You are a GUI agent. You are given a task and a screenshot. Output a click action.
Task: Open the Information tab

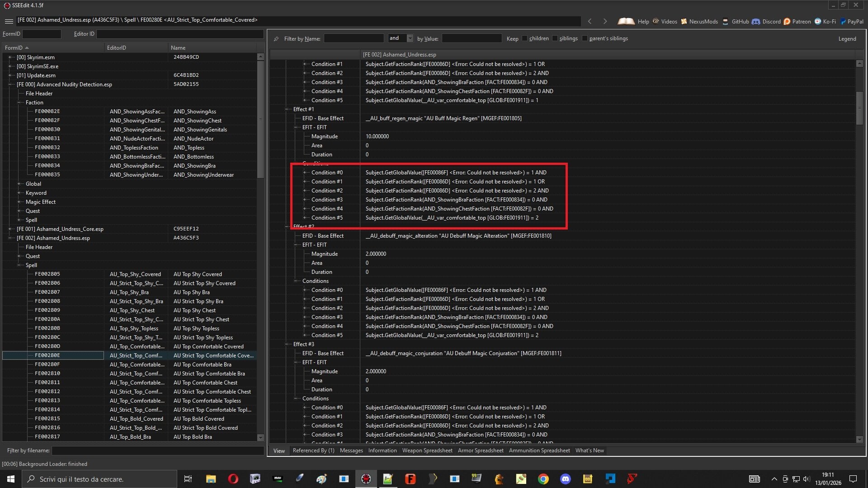[382, 450]
